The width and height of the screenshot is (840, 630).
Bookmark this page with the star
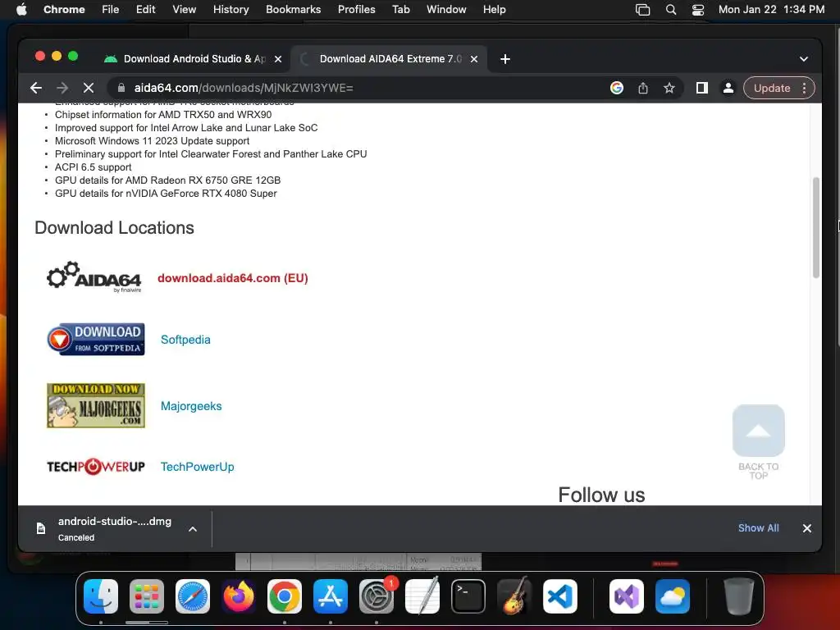669,88
